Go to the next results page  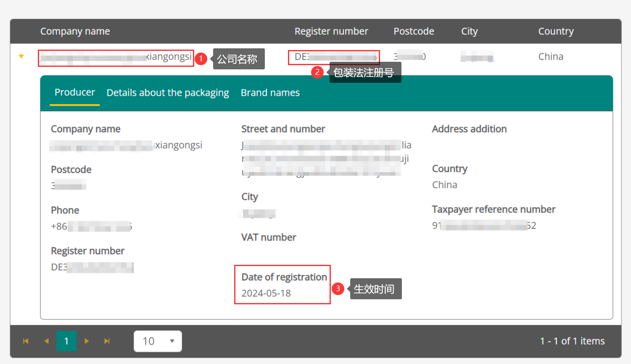coord(87,341)
